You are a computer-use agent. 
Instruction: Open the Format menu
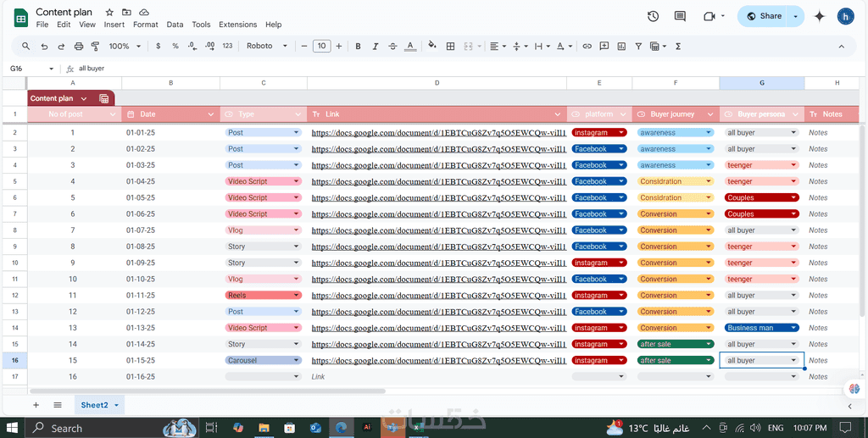[x=146, y=25]
